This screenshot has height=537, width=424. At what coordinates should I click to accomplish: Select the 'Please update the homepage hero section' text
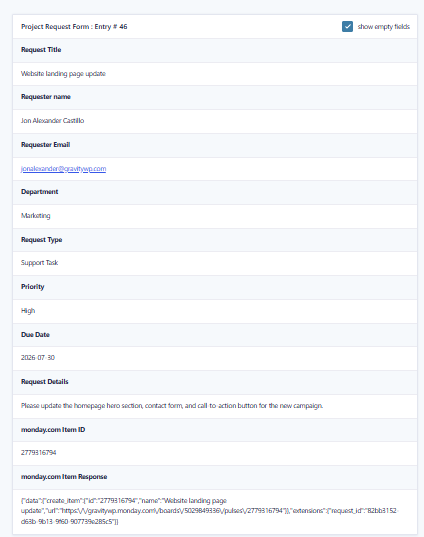pyautogui.click(x=172, y=405)
